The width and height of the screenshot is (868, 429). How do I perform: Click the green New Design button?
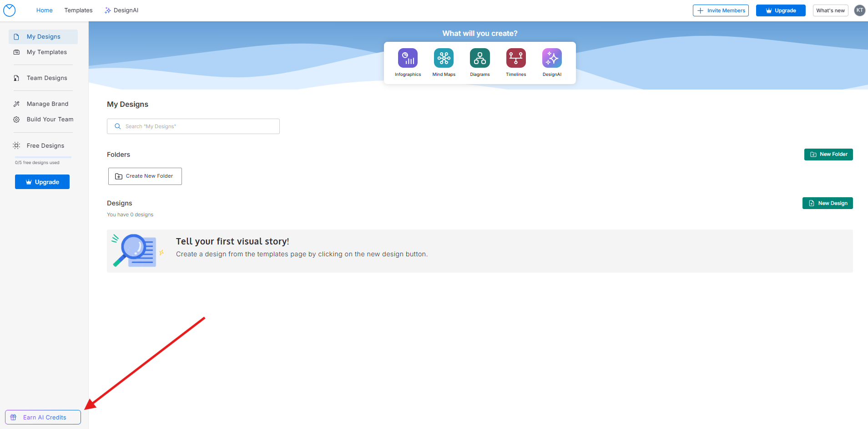828,203
